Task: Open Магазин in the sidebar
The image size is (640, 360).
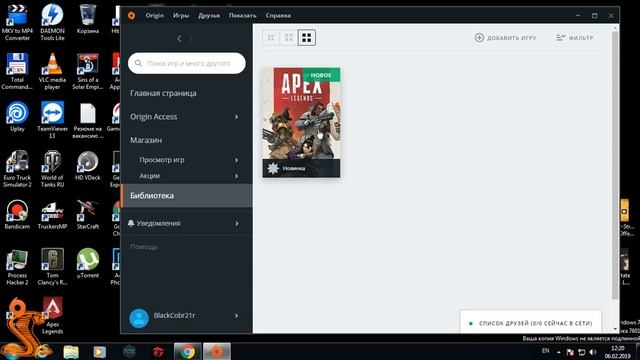Action: pos(146,140)
